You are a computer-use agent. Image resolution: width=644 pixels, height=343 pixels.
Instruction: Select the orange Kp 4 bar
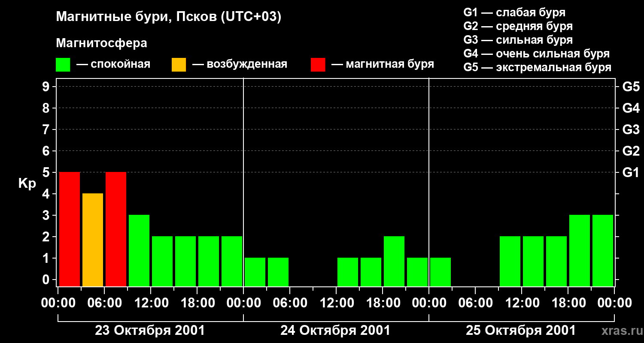(x=93, y=240)
